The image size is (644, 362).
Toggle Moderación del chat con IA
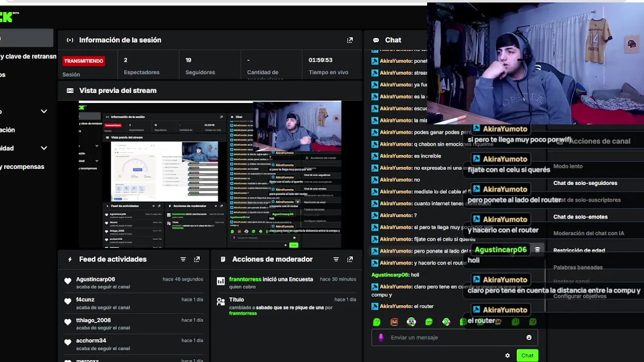coord(589,233)
